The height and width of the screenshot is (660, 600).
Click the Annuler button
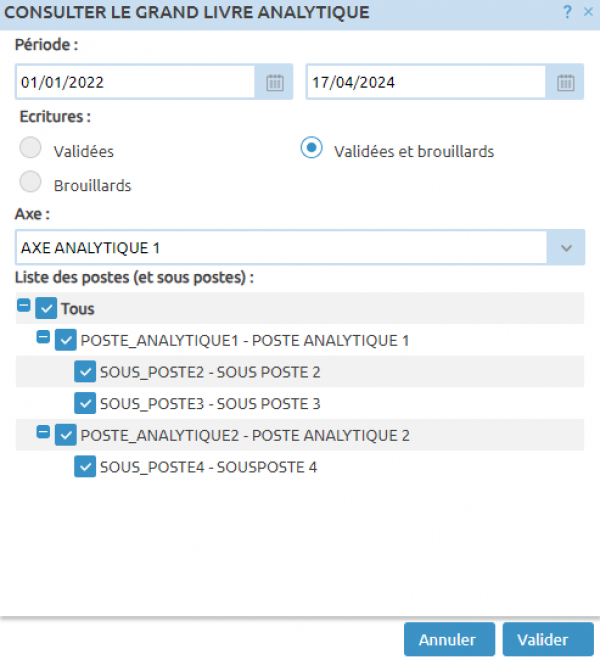448,640
